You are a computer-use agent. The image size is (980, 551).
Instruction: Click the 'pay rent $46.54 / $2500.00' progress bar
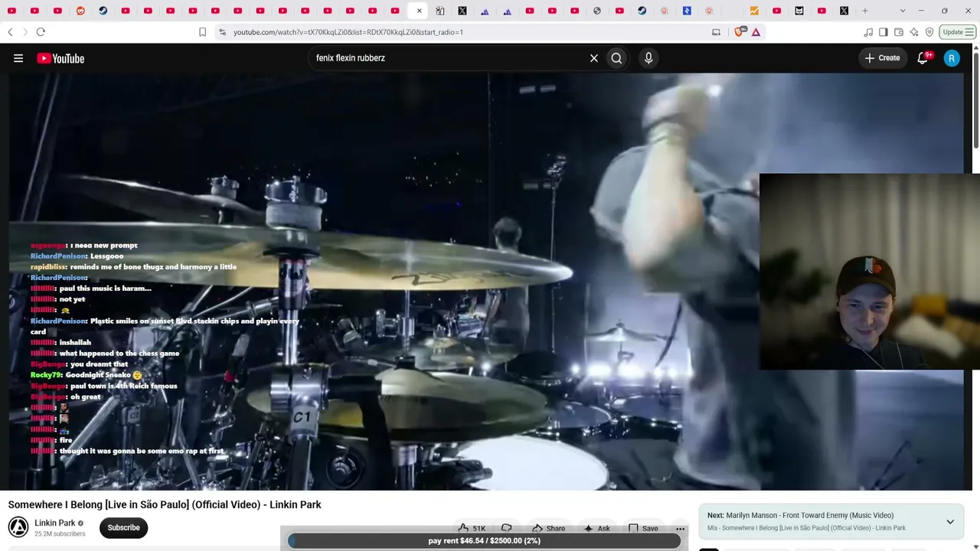(484, 541)
